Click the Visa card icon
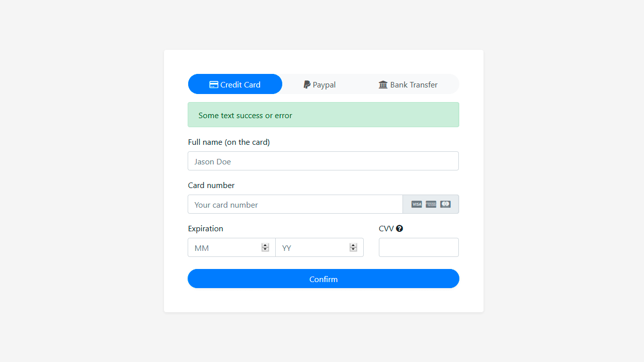 click(x=417, y=204)
